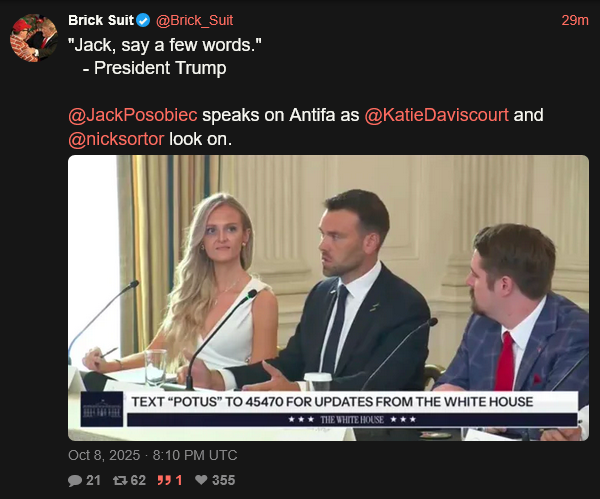Viewport: 600px width, 499px height.
Task: Click the blue verified badge
Action: 143,20
